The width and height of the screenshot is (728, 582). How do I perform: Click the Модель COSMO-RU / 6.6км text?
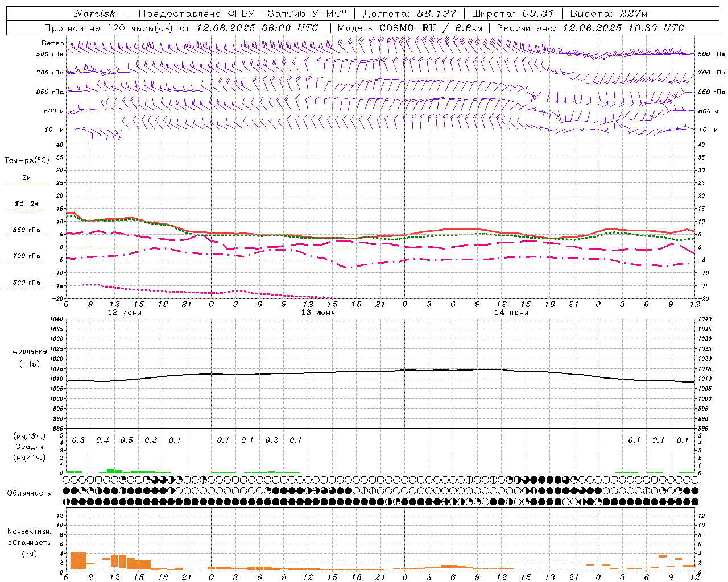(409, 28)
